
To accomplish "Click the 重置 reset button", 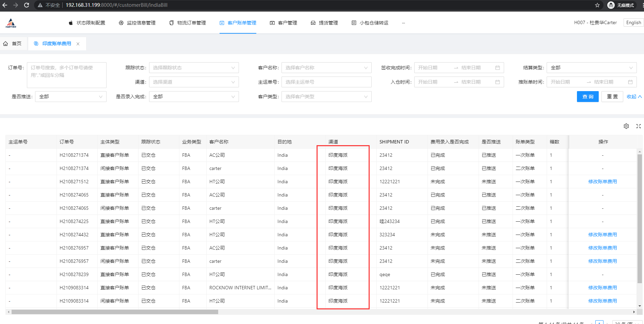I will (x=612, y=97).
